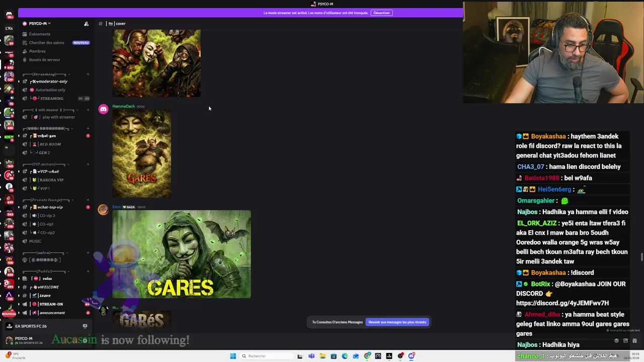Add a channel to the salon category
The image size is (644, 362).
88,253
